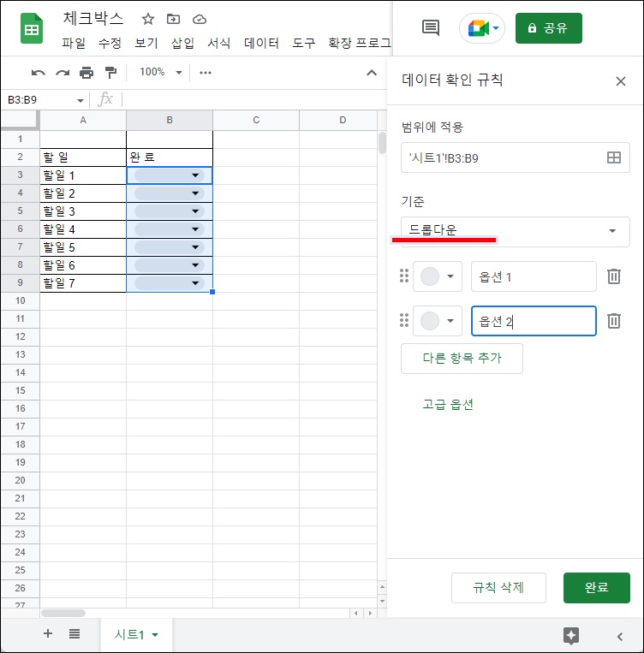The width and height of the screenshot is (644, 653).
Task: Select column C header
Action: click(256, 120)
